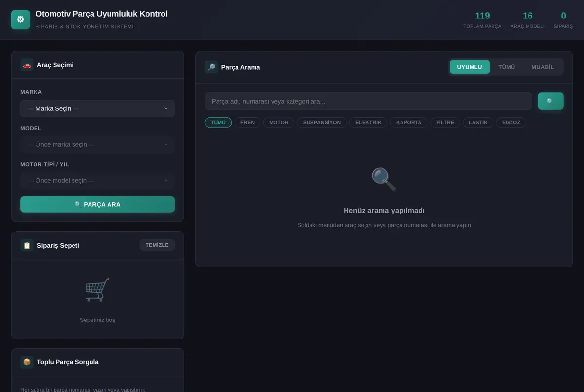Filter parts by MOTOR category
Viewport: 584px width, 392px height.
pos(279,123)
